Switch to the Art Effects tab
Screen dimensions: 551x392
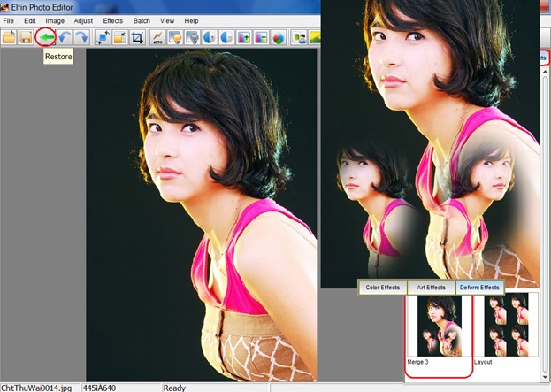[x=432, y=288]
